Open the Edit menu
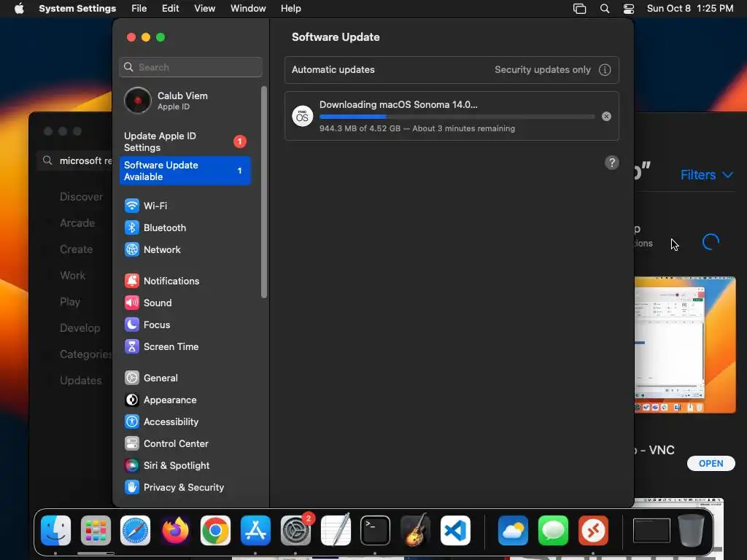The height and width of the screenshot is (560, 747). coord(170,9)
